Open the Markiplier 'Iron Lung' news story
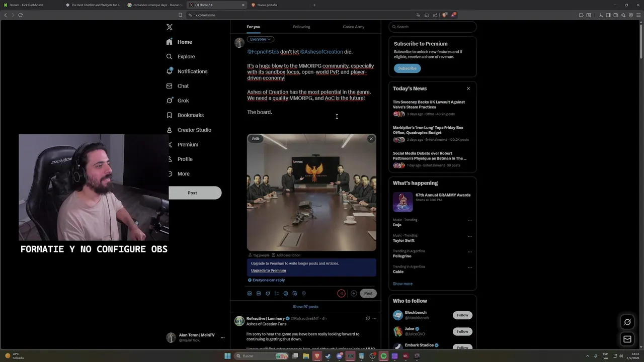This screenshot has height=362, width=644. click(x=432, y=133)
